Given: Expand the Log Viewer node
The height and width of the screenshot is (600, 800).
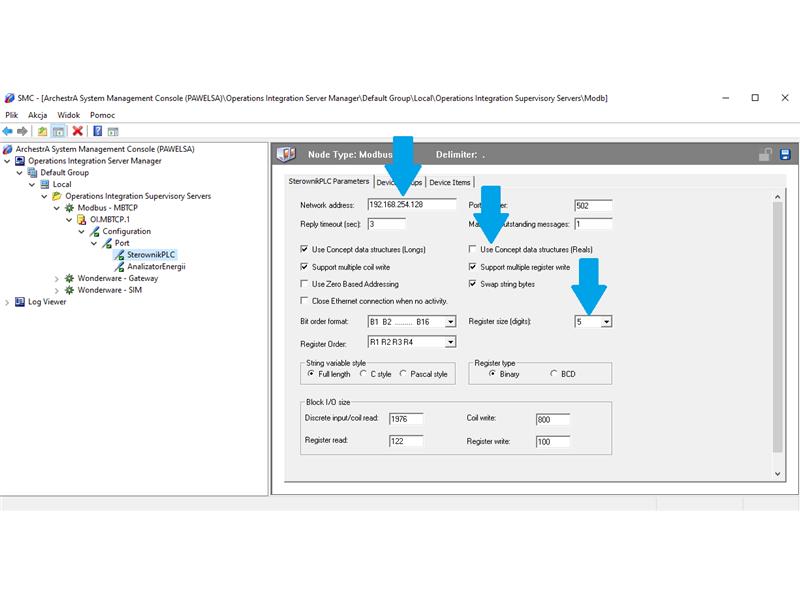Looking at the screenshot, I should [7, 302].
